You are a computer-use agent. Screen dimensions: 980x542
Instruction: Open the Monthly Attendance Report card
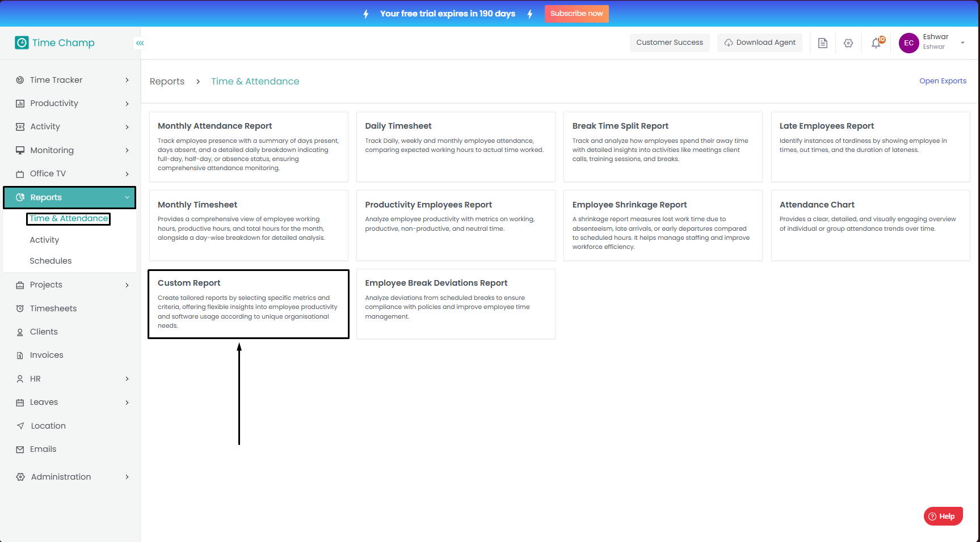(x=249, y=147)
